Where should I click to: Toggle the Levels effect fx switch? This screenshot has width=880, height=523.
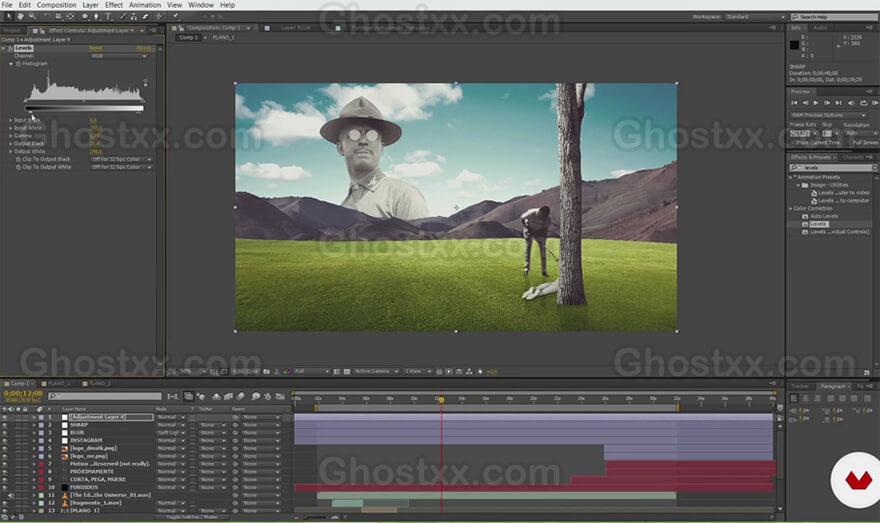pyautogui.click(x=10, y=48)
